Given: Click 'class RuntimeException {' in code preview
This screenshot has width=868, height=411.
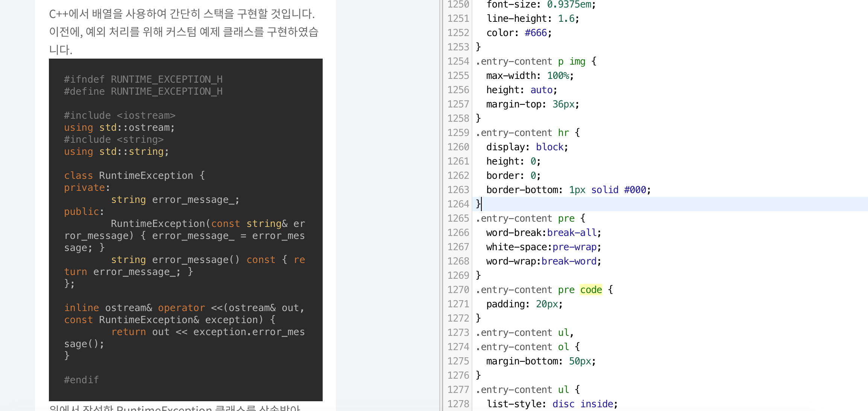Looking at the screenshot, I should click(x=134, y=175).
